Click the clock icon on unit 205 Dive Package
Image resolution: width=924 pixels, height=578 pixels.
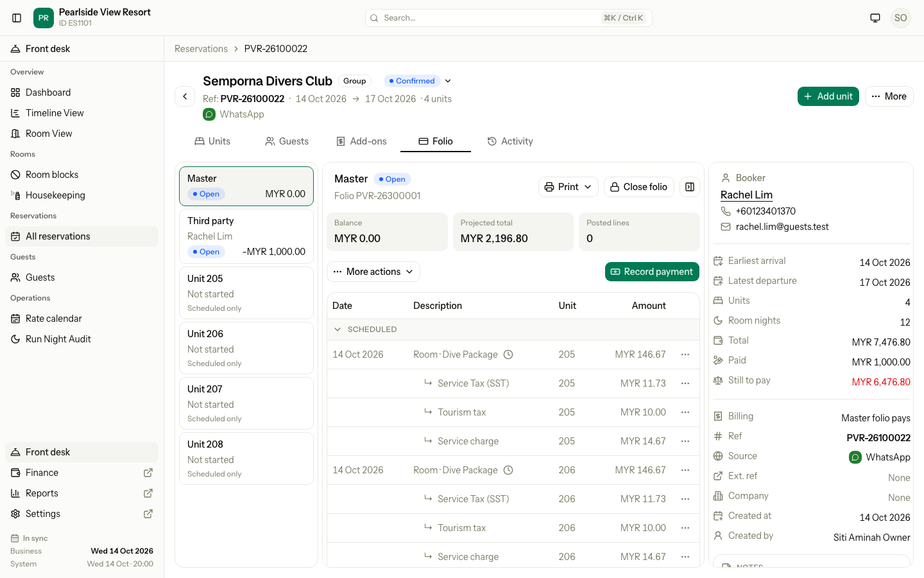(508, 355)
